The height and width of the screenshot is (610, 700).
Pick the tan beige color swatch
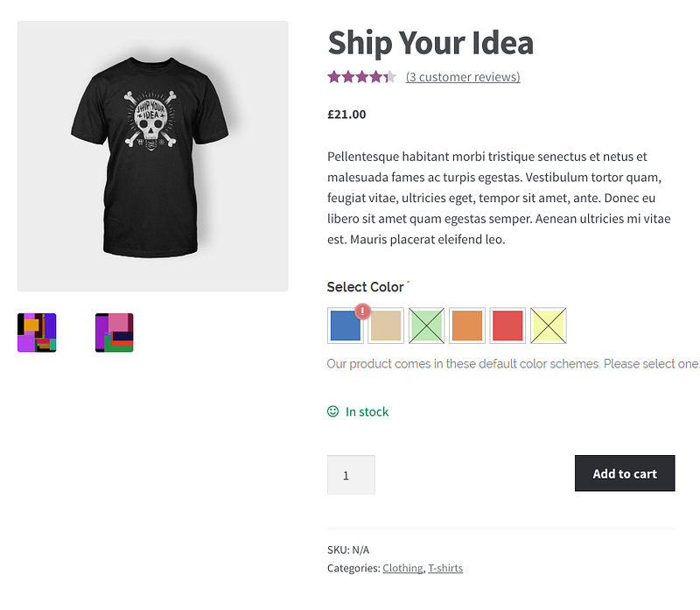click(386, 326)
